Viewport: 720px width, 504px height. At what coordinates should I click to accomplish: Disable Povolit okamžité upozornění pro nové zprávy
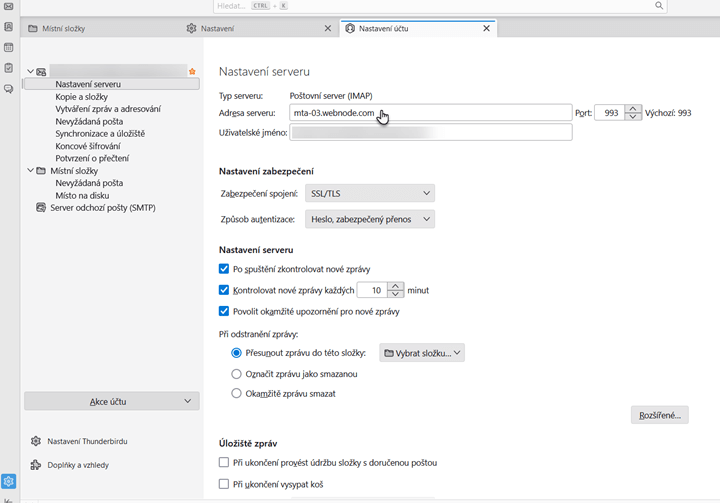point(224,311)
